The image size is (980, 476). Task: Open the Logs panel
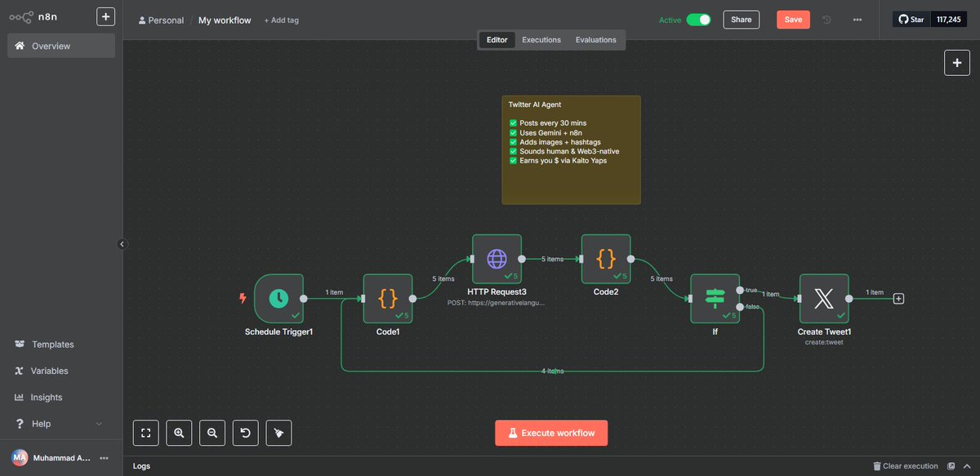141,466
